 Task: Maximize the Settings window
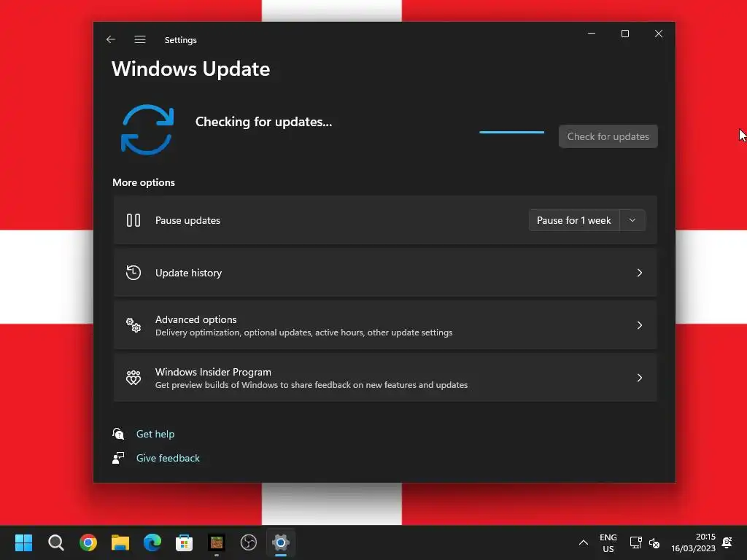(625, 34)
